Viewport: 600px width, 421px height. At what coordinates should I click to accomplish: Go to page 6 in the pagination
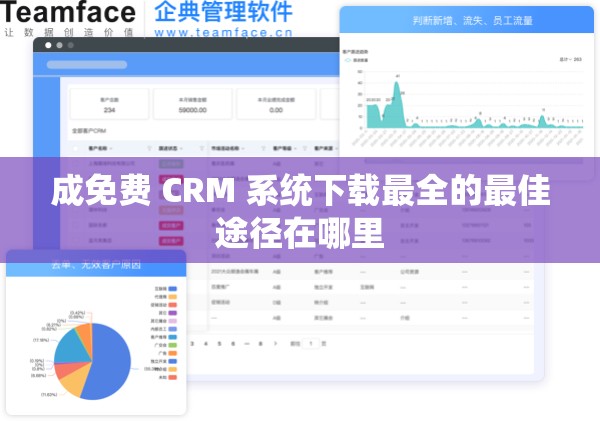point(233,344)
